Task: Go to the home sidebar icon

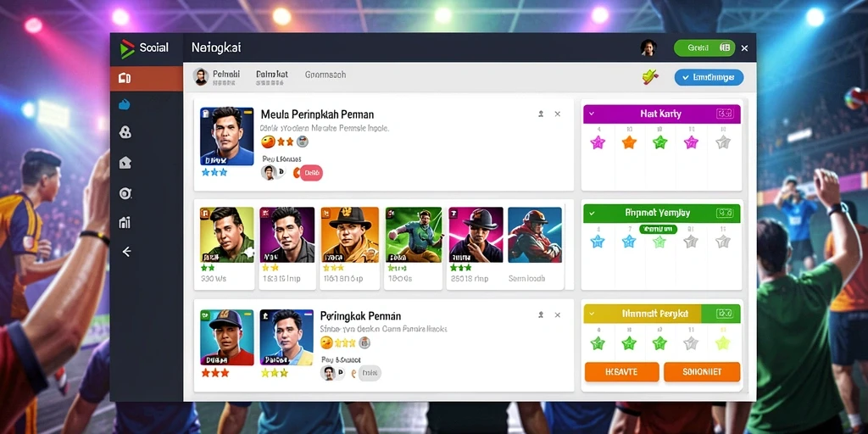Action: 125,163
